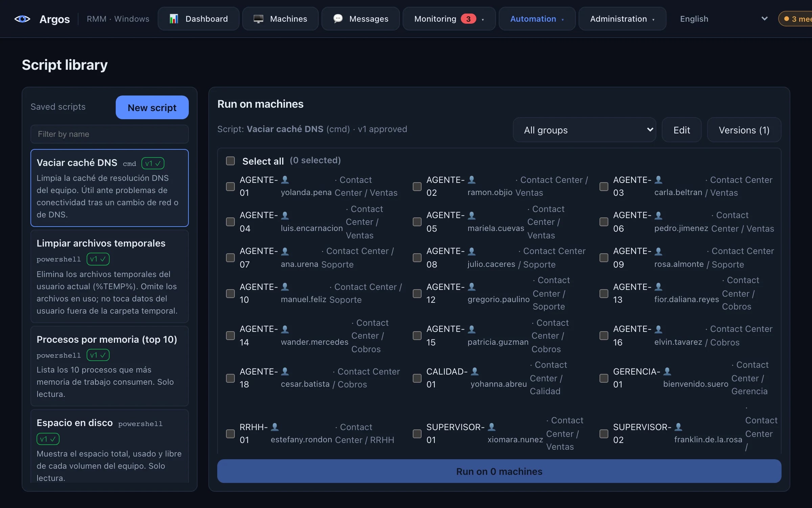Image resolution: width=812 pixels, height=508 pixels.
Task: Tick the CALIDAD-01 checkbox
Action: click(417, 378)
